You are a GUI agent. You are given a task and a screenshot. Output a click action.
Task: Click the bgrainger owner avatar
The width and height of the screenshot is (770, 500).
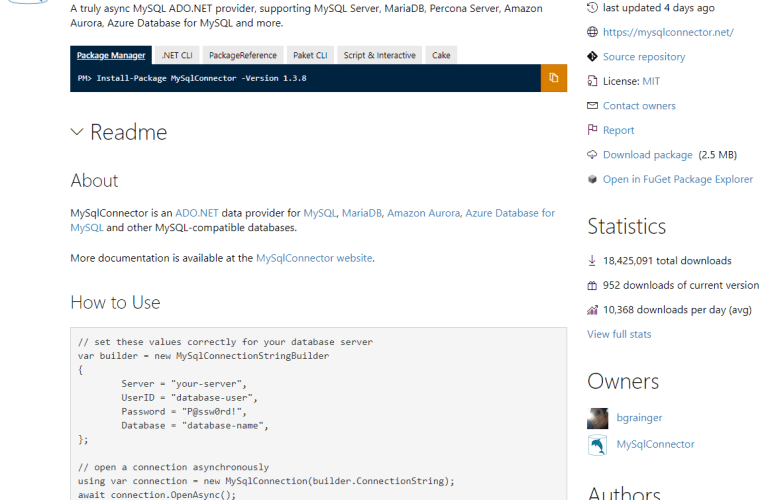[x=598, y=418]
